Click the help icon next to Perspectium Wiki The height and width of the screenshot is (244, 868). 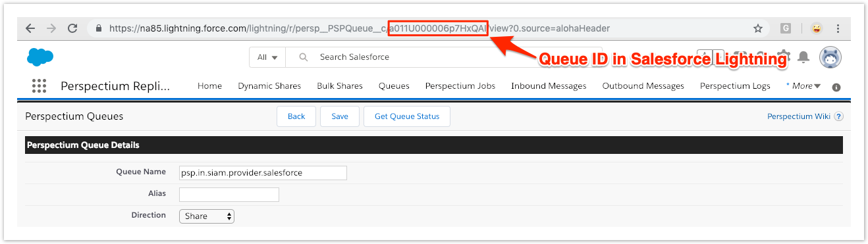(x=839, y=116)
